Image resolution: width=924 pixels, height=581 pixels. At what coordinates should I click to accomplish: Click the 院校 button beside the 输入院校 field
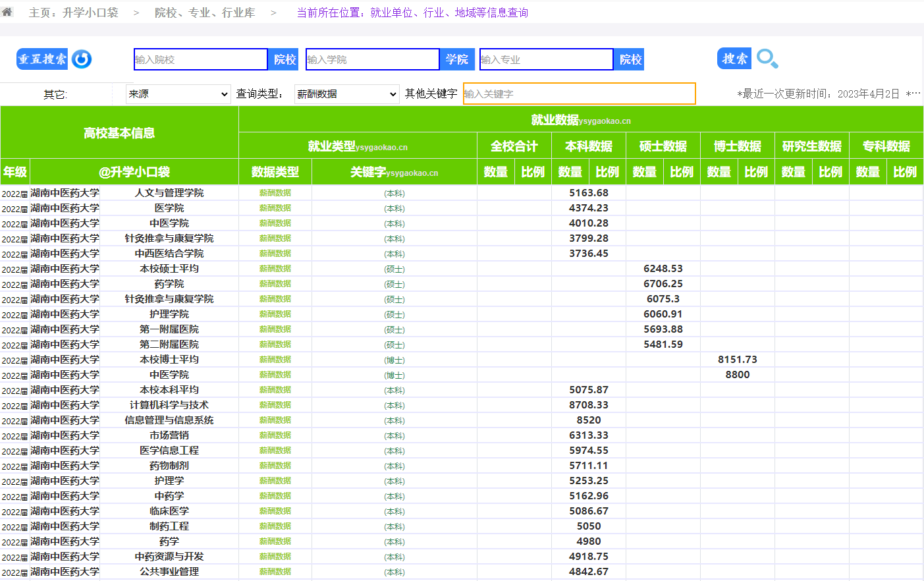point(285,59)
